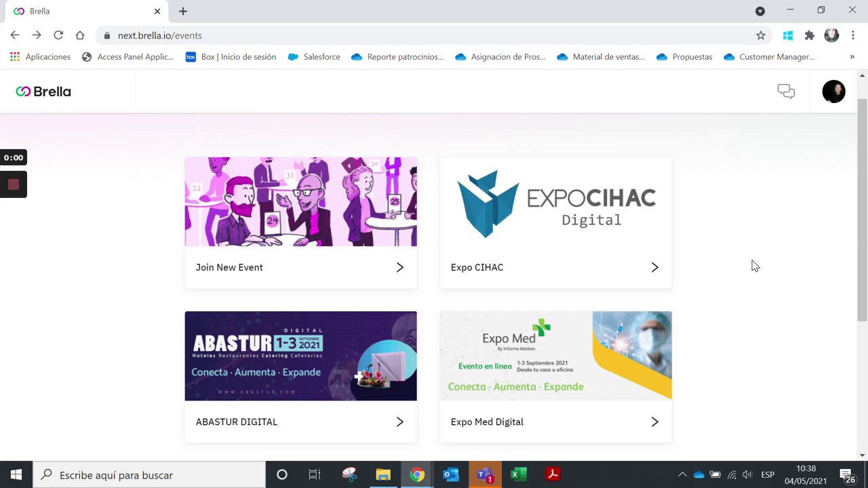Select the Expo Med Digital label

point(487,422)
